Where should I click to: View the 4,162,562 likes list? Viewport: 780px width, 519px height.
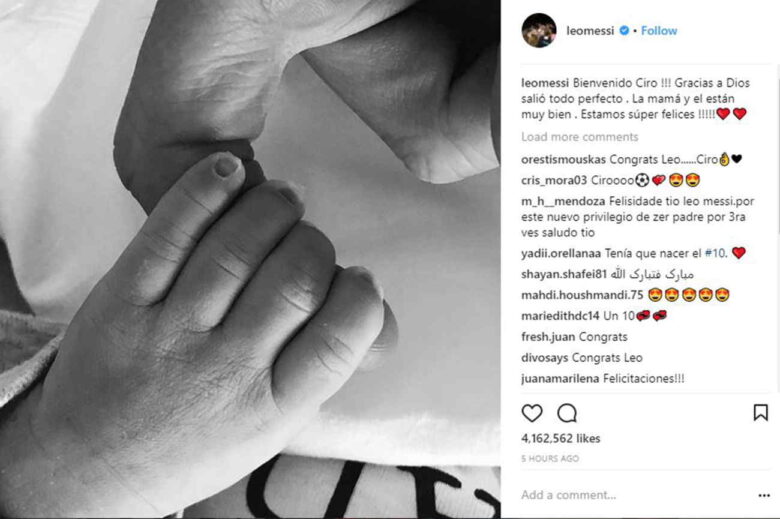[561, 438]
